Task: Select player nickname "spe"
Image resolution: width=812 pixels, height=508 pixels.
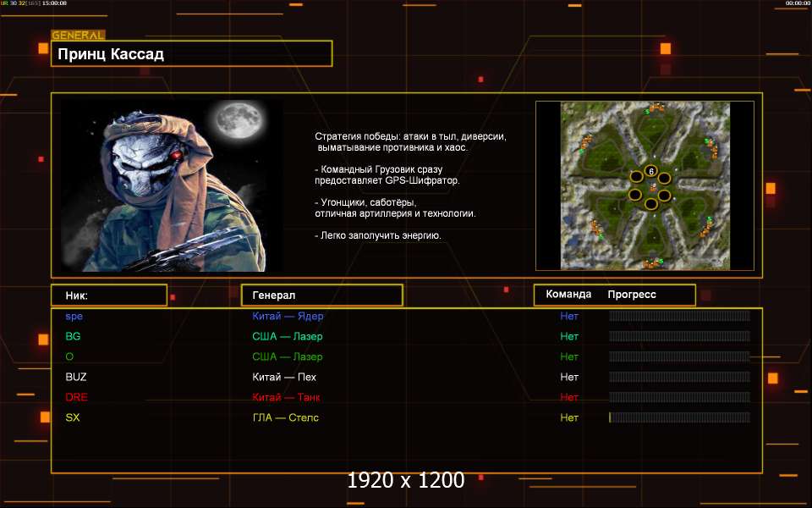Action: point(74,316)
